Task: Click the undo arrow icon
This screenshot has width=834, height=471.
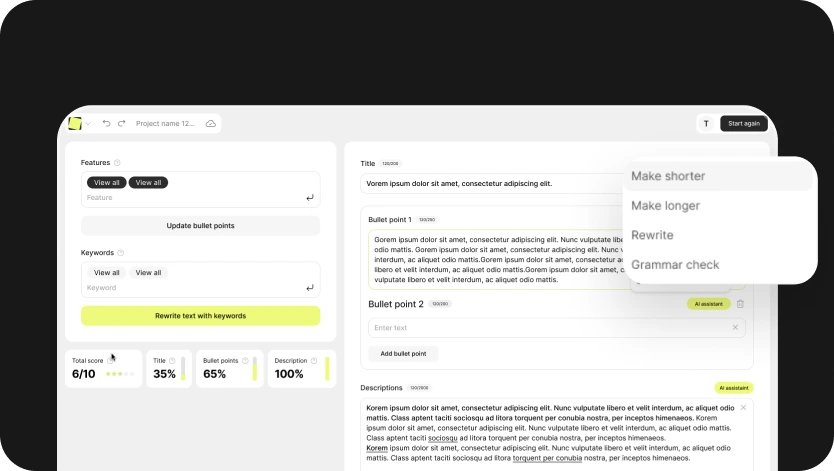Action: tap(106, 123)
